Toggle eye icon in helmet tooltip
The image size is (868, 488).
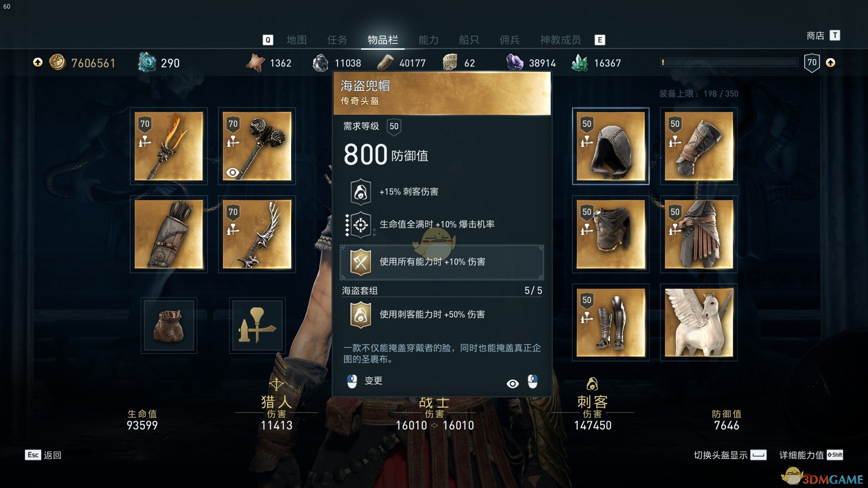(513, 384)
